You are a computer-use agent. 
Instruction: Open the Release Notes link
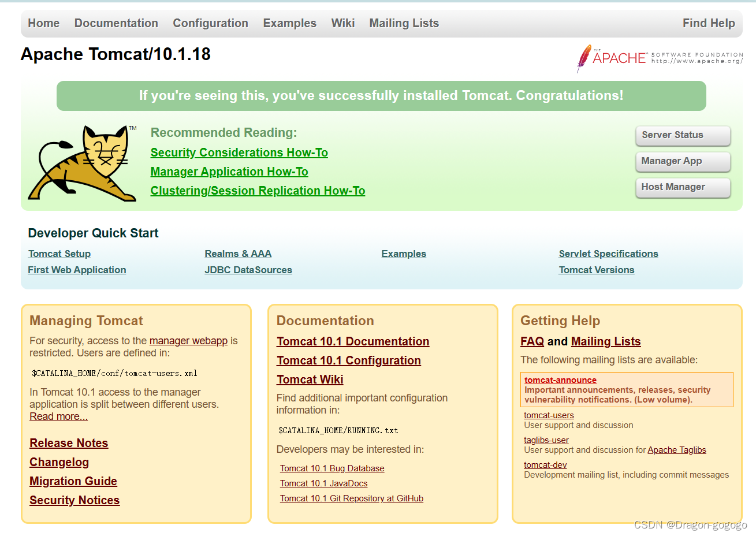(69, 443)
